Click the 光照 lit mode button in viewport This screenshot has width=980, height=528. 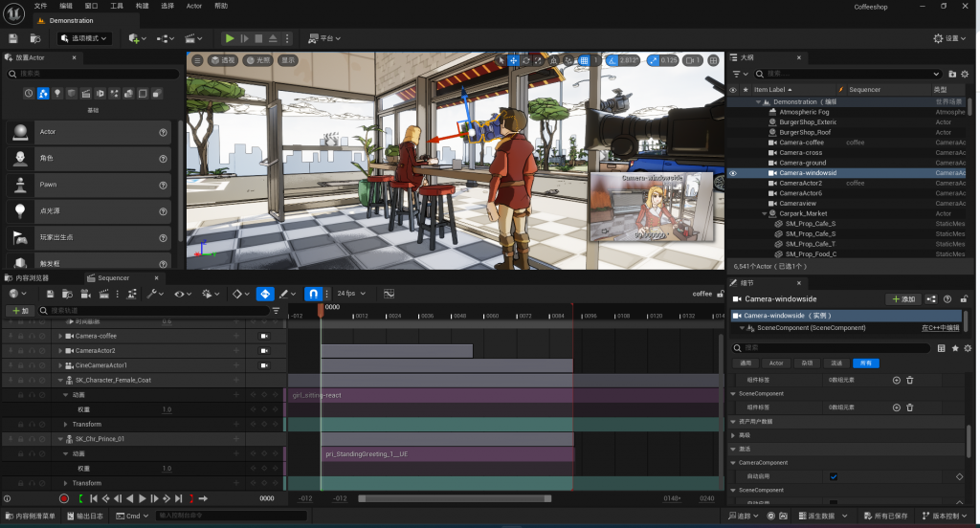[258, 60]
